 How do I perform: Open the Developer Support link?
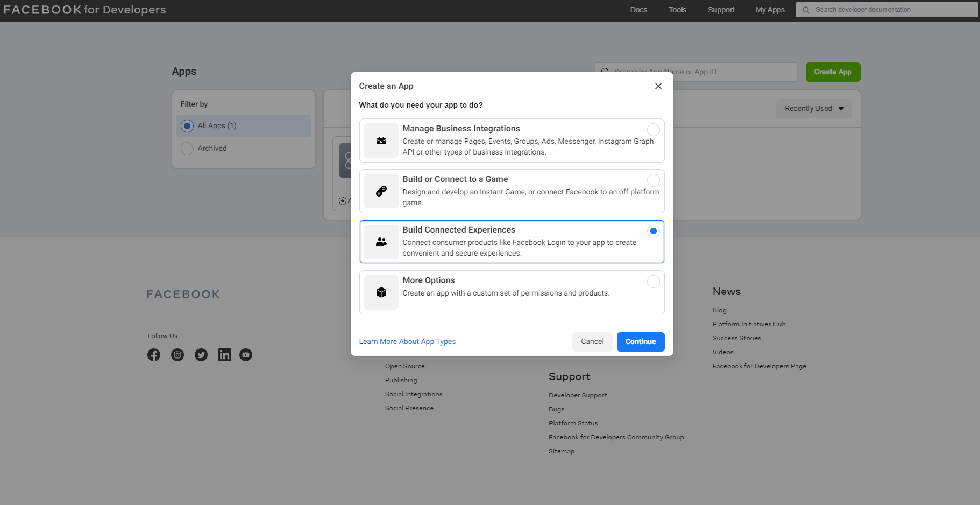coord(578,395)
